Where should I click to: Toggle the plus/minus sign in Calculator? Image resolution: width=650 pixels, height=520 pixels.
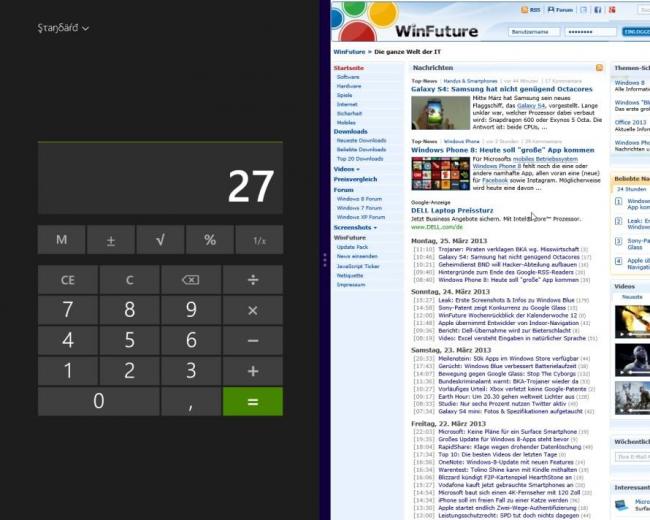point(111,240)
